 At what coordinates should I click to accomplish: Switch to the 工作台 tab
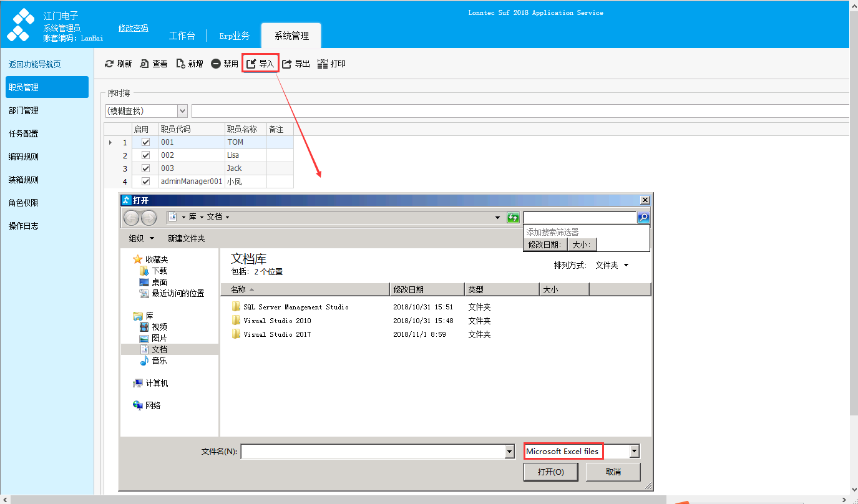pyautogui.click(x=182, y=36)
